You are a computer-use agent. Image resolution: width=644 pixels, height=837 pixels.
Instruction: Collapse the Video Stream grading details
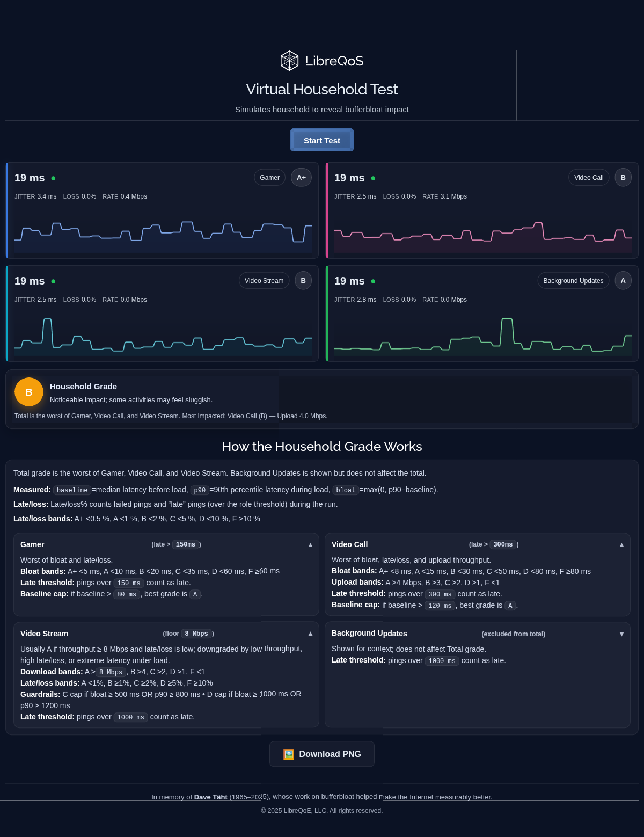tap(310, 634)
